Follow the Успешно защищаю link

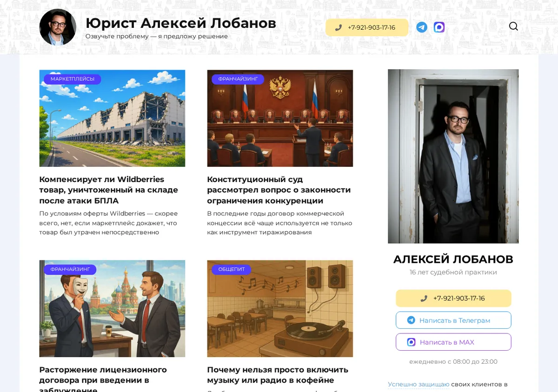418,384
